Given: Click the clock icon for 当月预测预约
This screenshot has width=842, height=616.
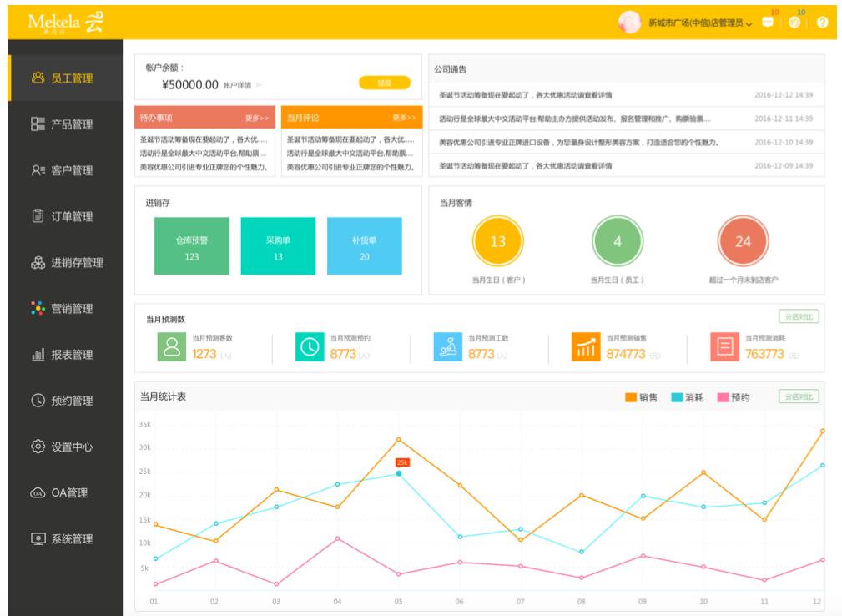Looking at the screenshot, I should coord(309,347).
